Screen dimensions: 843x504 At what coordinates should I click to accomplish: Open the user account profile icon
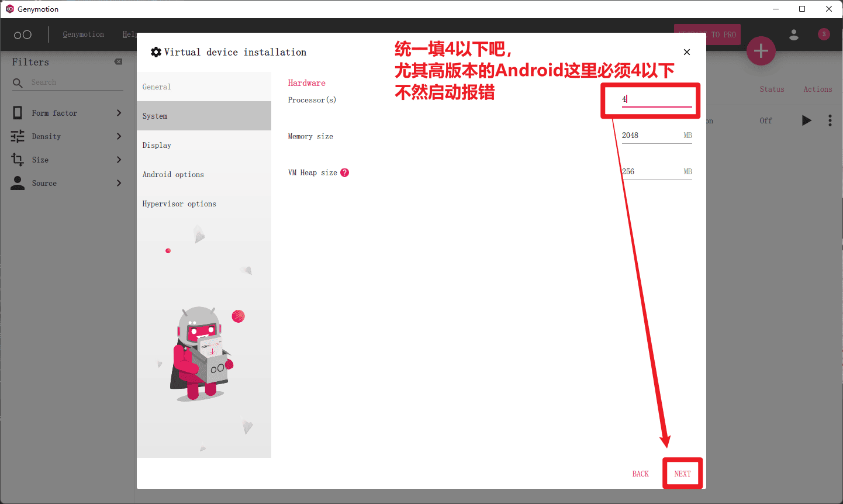[793, 34]
